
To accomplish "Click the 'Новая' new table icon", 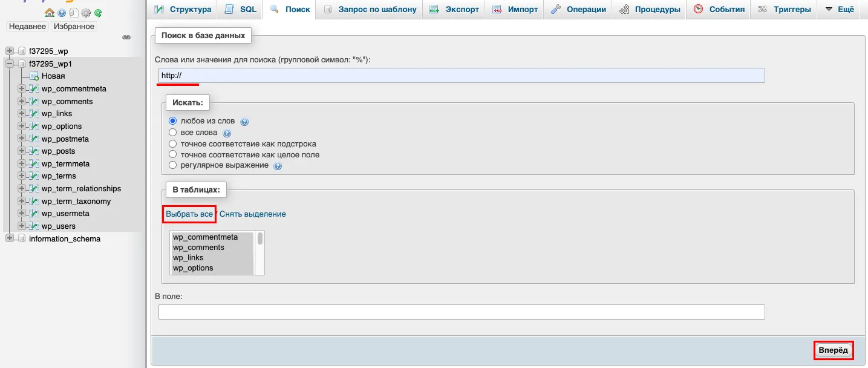I will click(34, 76).
